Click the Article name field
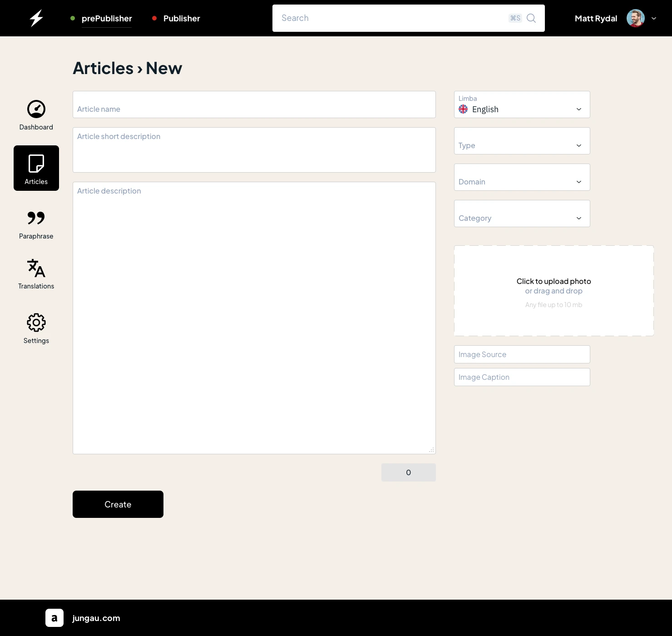The height and width of the screenshot is (636, 672). (254, 105)
